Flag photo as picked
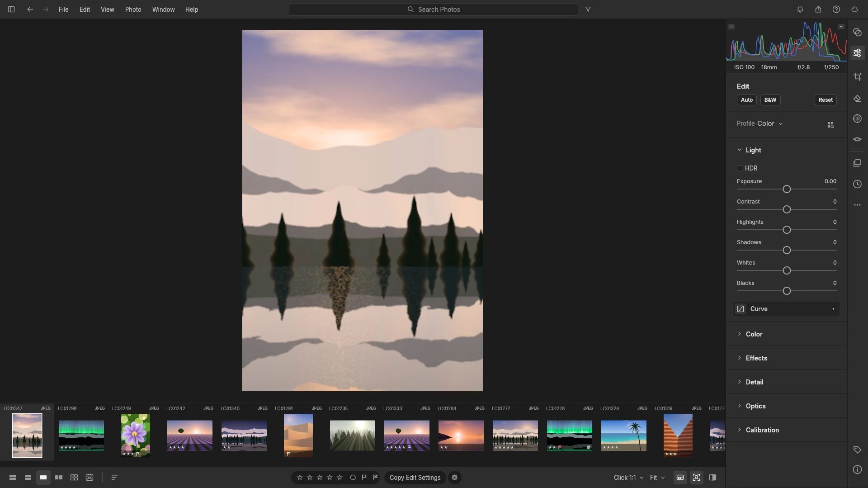868x488 pixels. (364, 478)
